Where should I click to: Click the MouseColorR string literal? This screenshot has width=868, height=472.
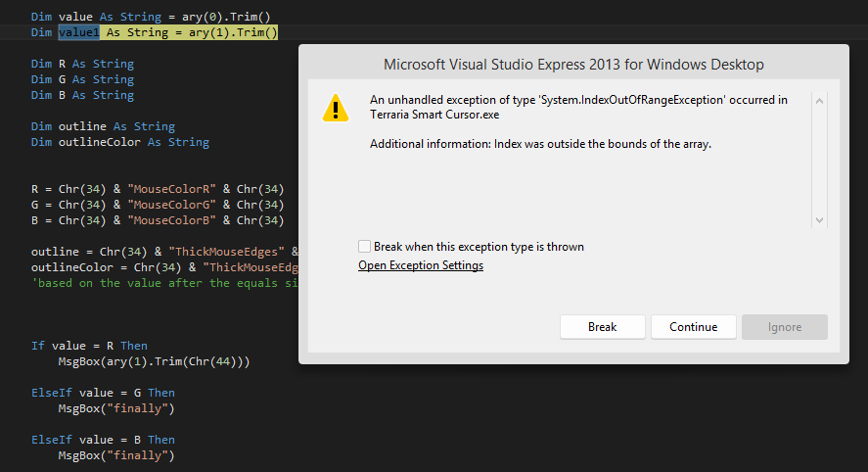click(x=171, y=189)
